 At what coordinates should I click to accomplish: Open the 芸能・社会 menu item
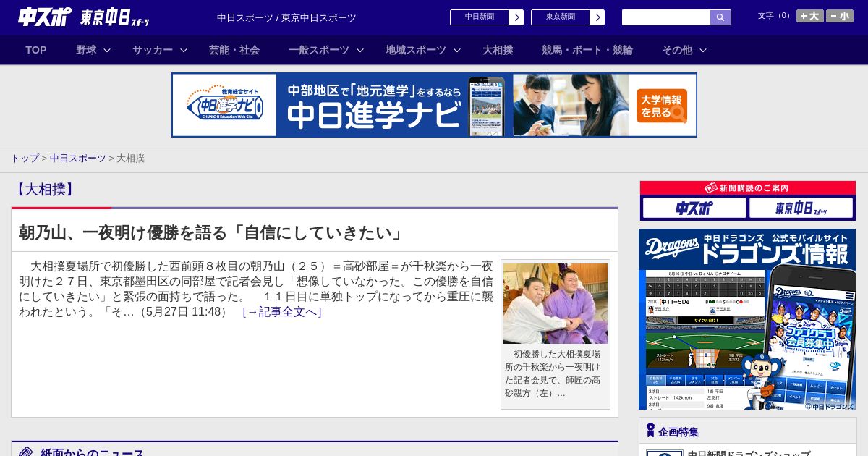tap(234, 50)
